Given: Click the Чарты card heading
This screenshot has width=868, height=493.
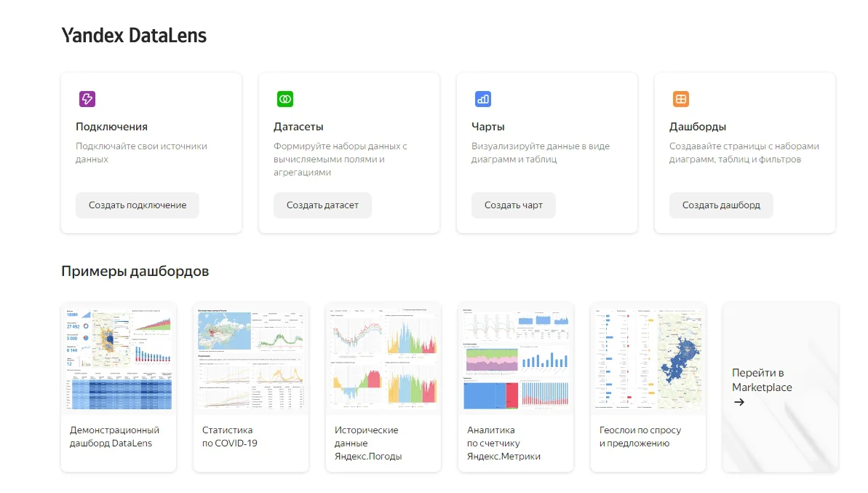Looking at the screenshot, I should pyautogui.click(x=487, y=126).
